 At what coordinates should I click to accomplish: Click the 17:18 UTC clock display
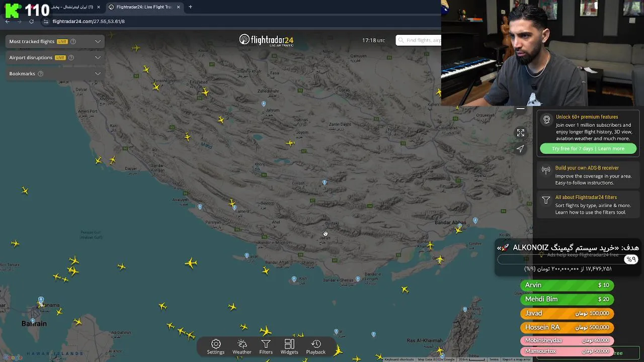[x=373, y=40]
